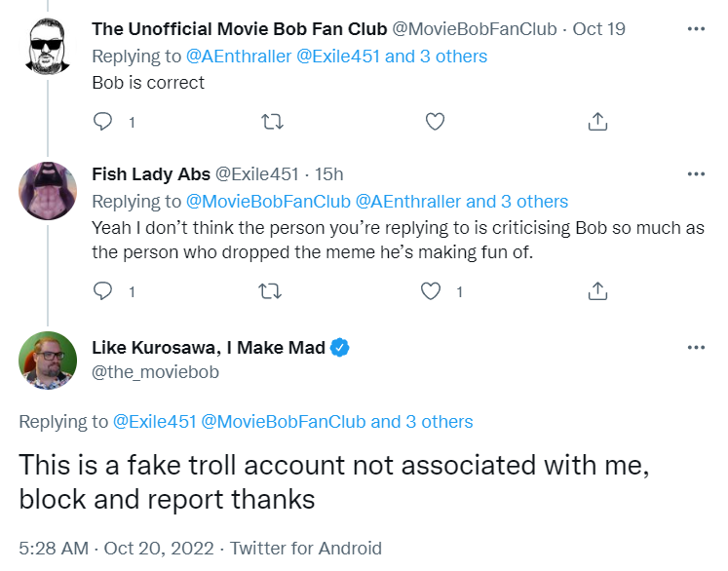The height and width of the screenshot is (571, 728).
Task: Retweet Fish Lady Abs tweet
Action: point(273,290)
